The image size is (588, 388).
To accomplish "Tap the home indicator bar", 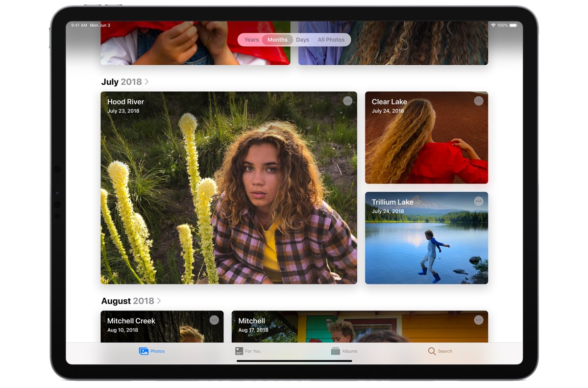I will tap(294, 361).
